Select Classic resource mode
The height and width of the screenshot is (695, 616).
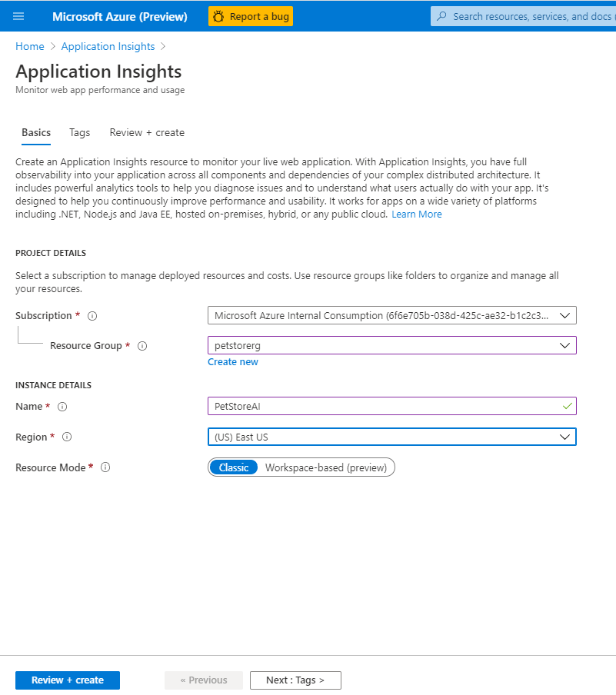coord(233,467)
